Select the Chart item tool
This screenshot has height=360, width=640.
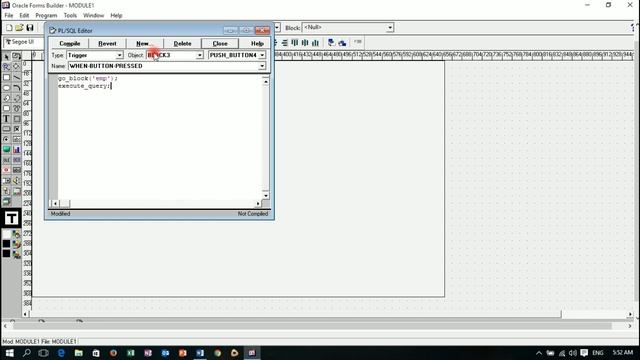pyautogui.click(x=17, y=149)
